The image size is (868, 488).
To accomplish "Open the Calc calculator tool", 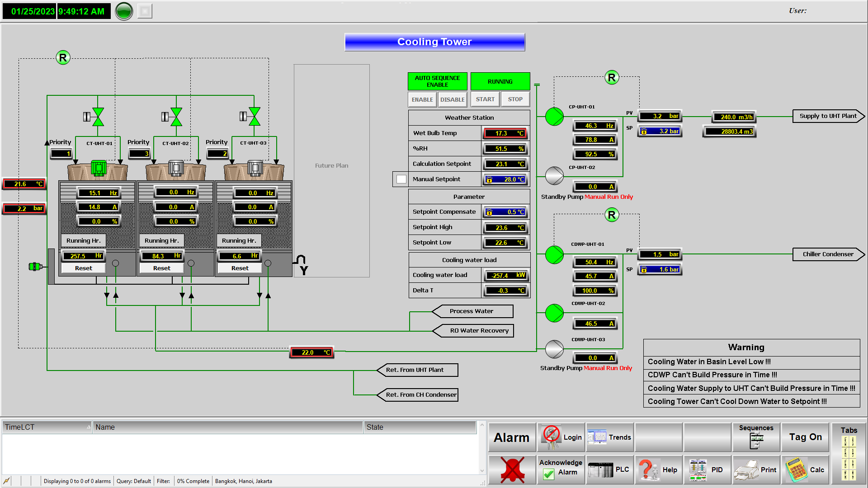I will [806, 470].
